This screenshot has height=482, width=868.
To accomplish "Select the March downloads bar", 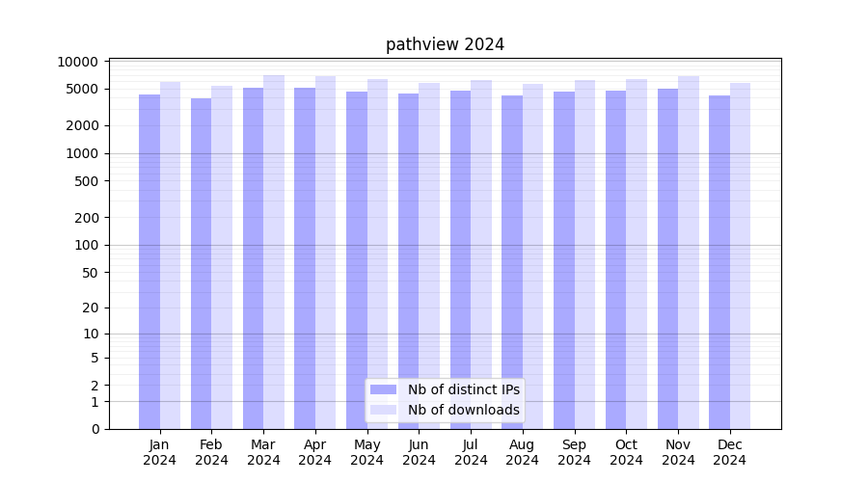I will click(x=274, y=251).
